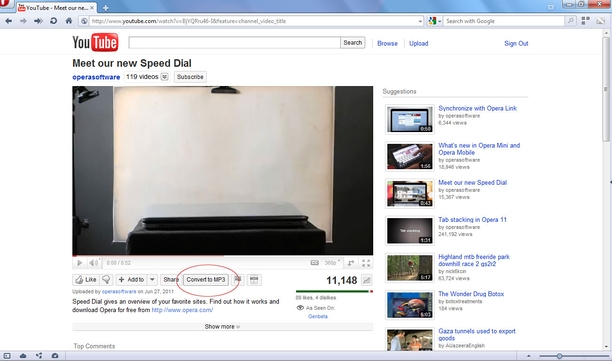Subscribe to operasoftware channel

[190, 77]
